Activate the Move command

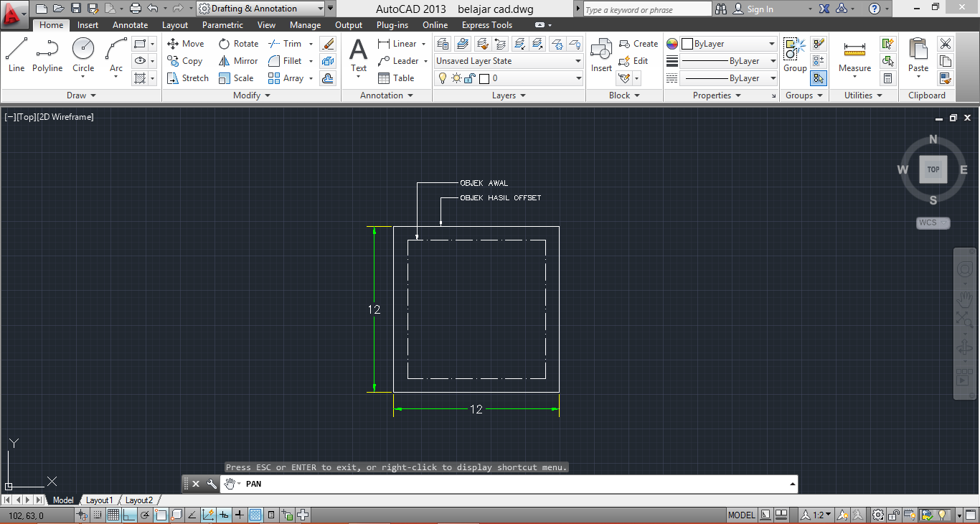point(185,43)
